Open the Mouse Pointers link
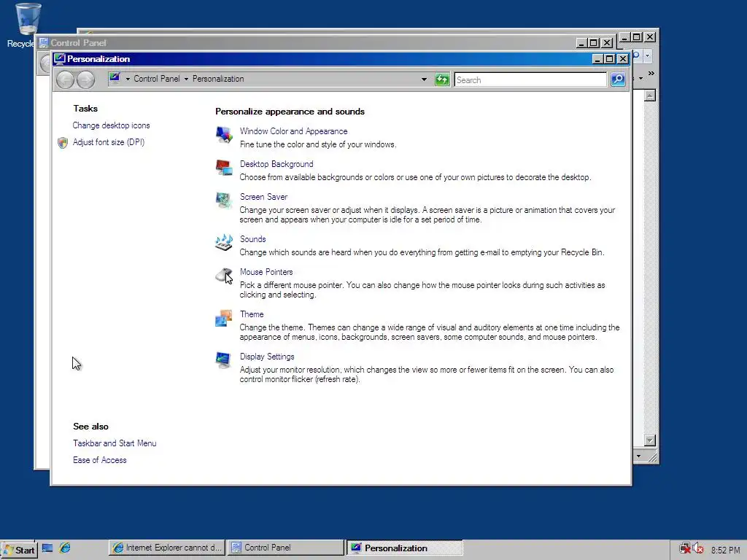 click(266, 272)
